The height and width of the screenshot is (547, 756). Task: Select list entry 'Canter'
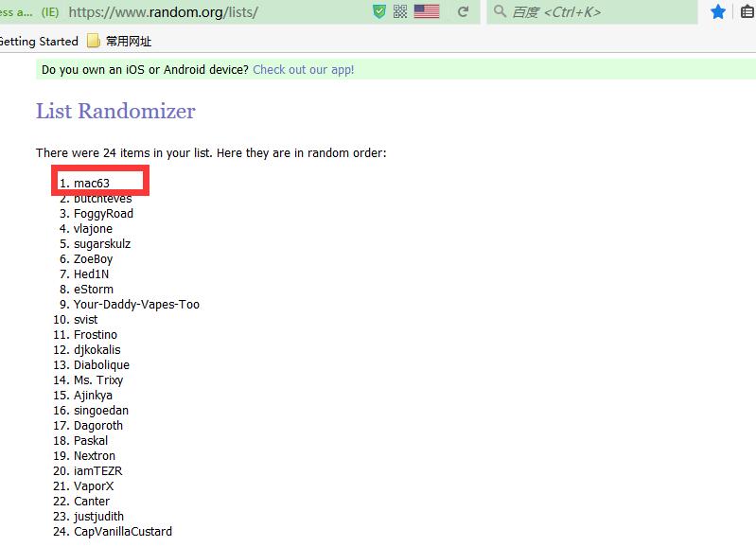pos(92,502)
